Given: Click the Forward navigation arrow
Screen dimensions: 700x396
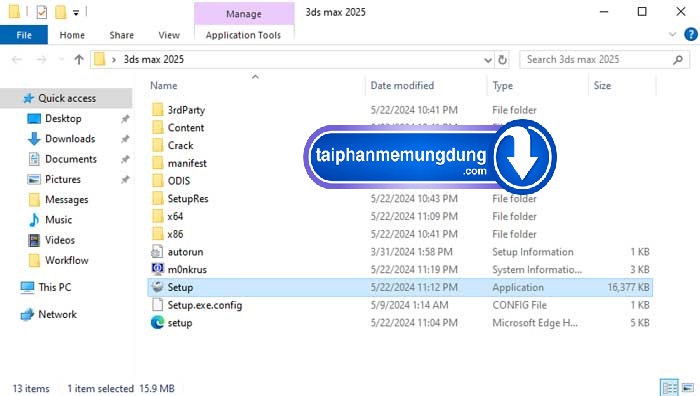Looking at the screenshot, I should point(41,59).
